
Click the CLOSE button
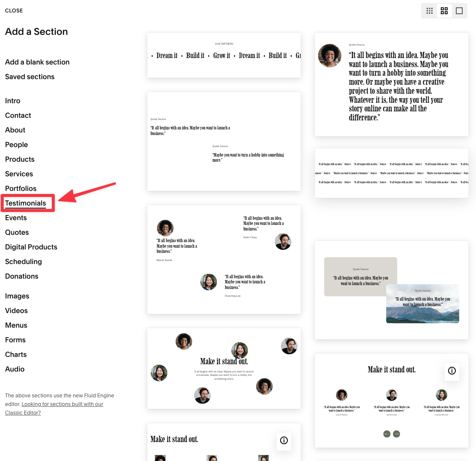14,10
